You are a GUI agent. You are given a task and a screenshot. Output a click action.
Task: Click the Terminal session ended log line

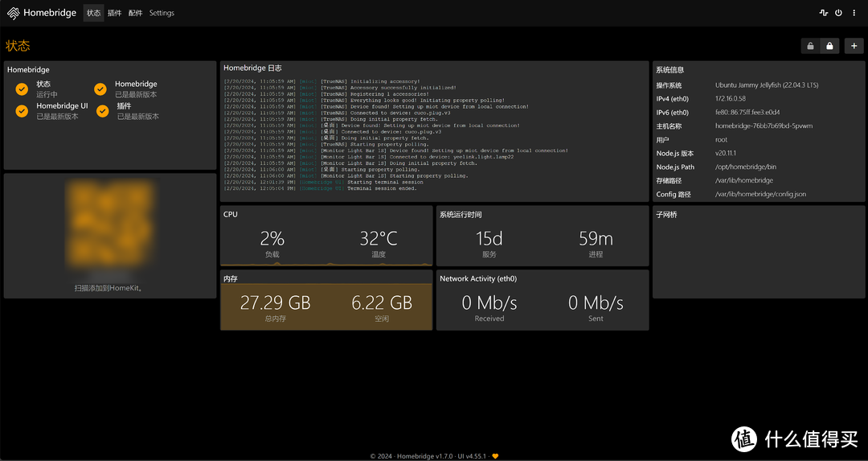(x=321, y=188)
